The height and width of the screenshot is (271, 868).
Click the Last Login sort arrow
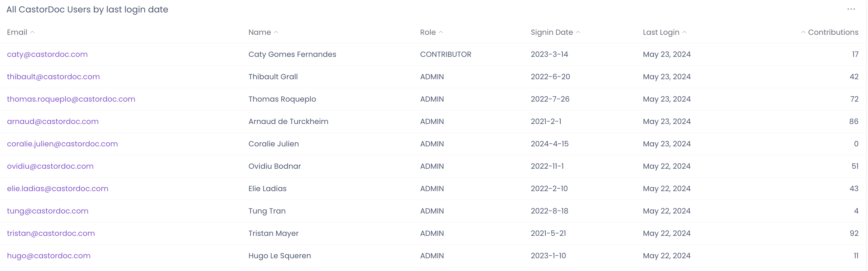pos(684,32)
